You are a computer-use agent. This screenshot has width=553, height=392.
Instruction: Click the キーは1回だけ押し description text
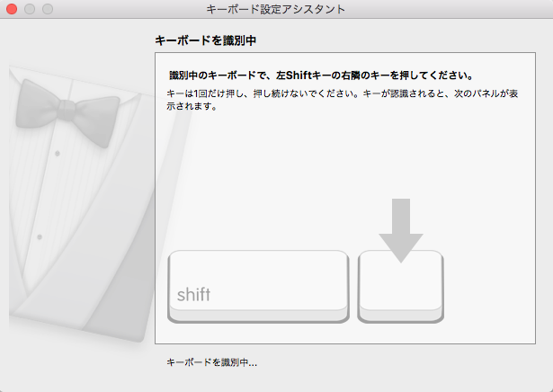(342, 100)
